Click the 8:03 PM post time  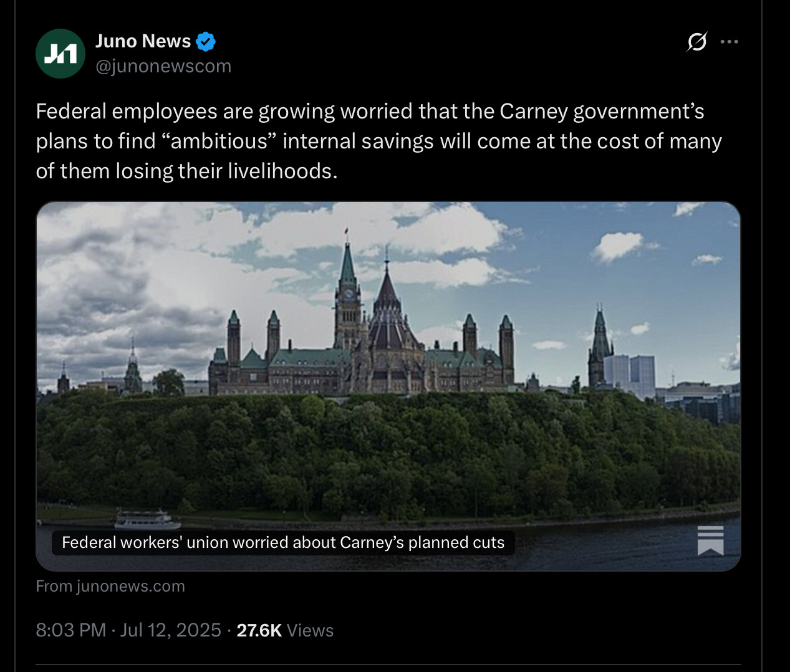pyautogui.click(x=70, y=630)
